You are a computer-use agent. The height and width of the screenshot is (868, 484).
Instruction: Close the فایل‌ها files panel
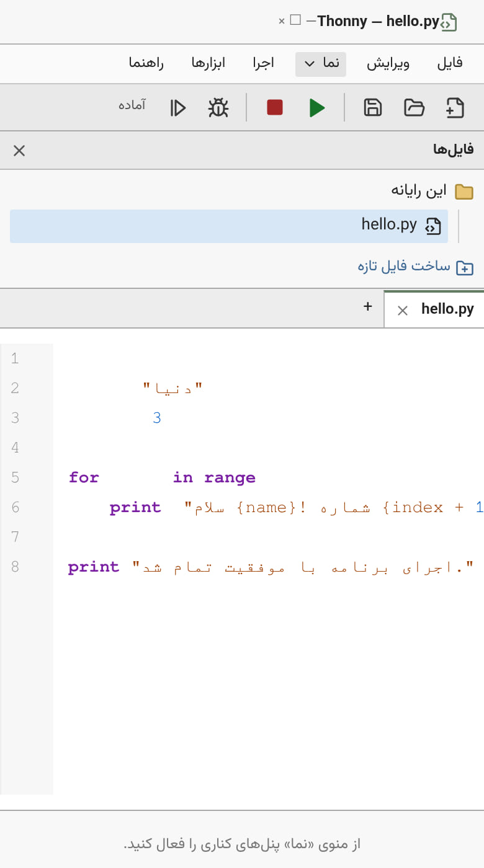pos(19,151)
